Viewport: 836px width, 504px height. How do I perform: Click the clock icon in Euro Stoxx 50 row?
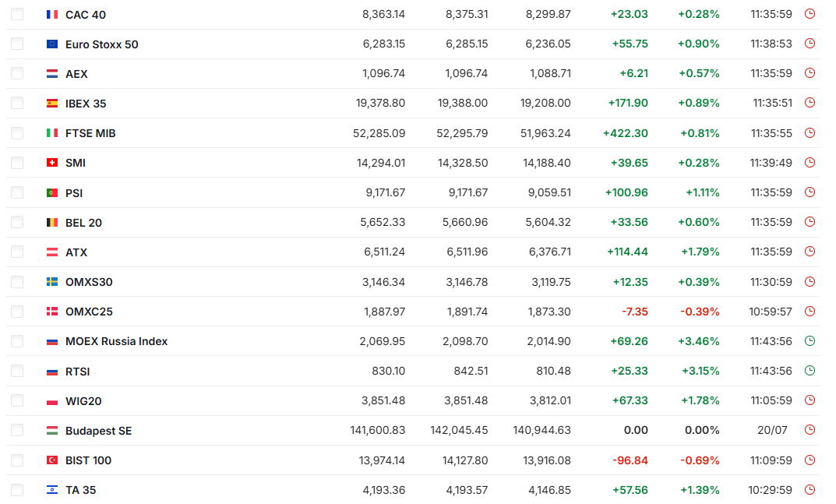[x=810, y=44]
